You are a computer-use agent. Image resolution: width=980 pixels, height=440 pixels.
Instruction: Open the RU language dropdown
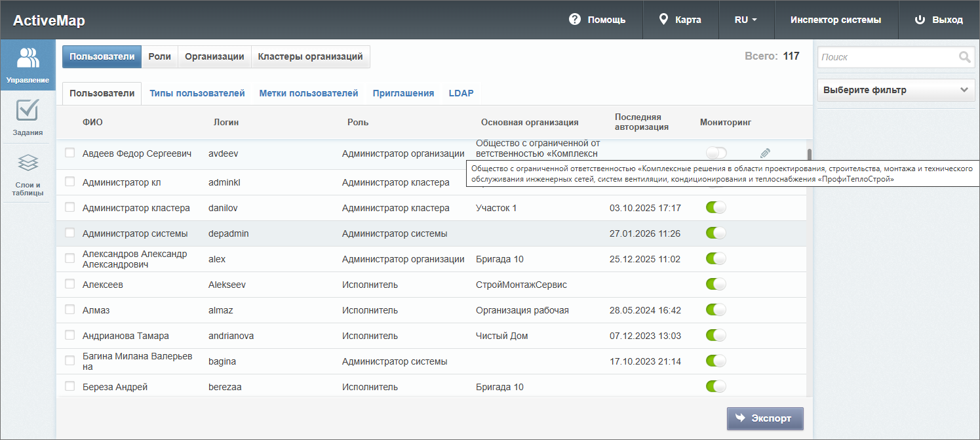[x=745, y=20]
